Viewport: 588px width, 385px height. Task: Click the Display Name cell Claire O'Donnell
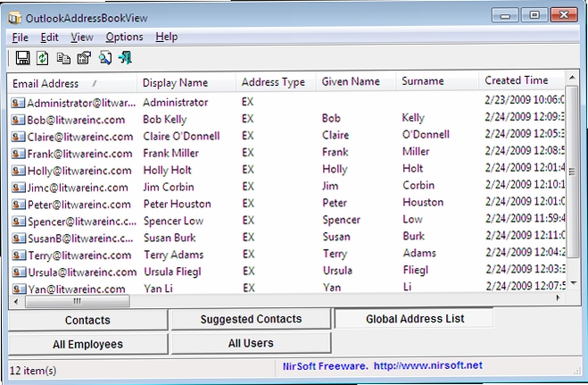[181, 136]
